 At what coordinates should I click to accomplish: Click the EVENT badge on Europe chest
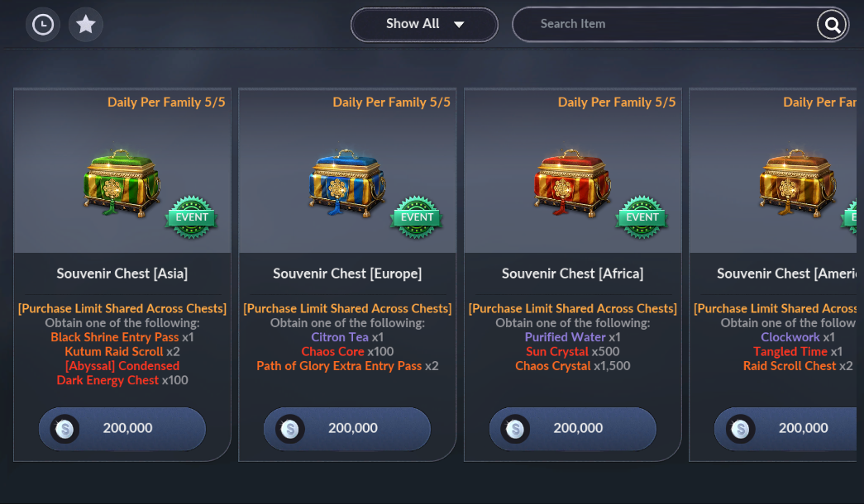click(x=417, y=217)
